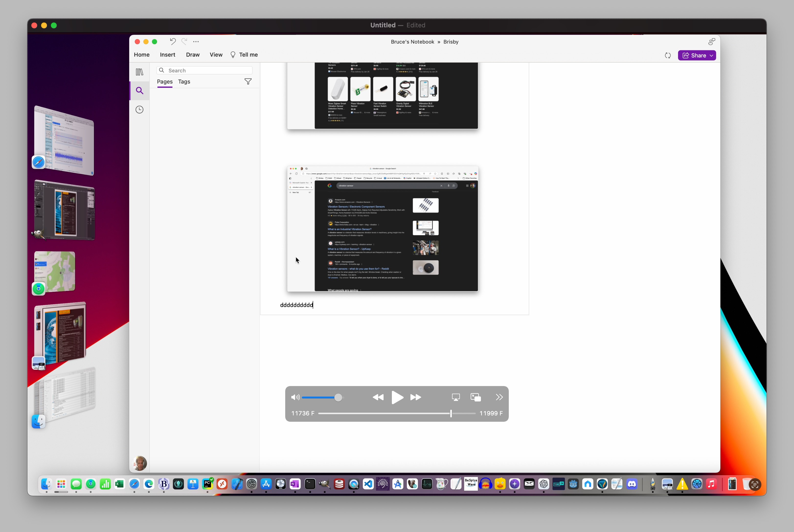Viewport: 794px width, 532px height.
Task: Open the Insert ribbon tab
Action: coord(167,55)
